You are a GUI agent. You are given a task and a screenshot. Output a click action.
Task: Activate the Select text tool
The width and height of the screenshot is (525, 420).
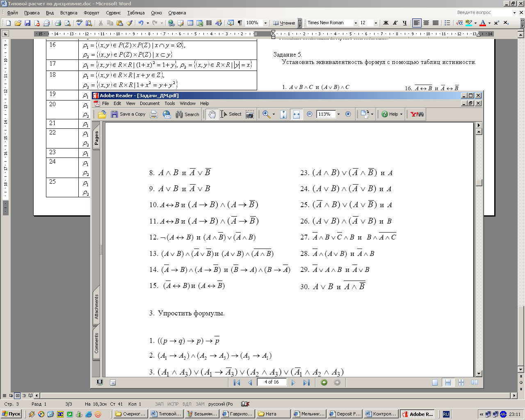[231, 114]
